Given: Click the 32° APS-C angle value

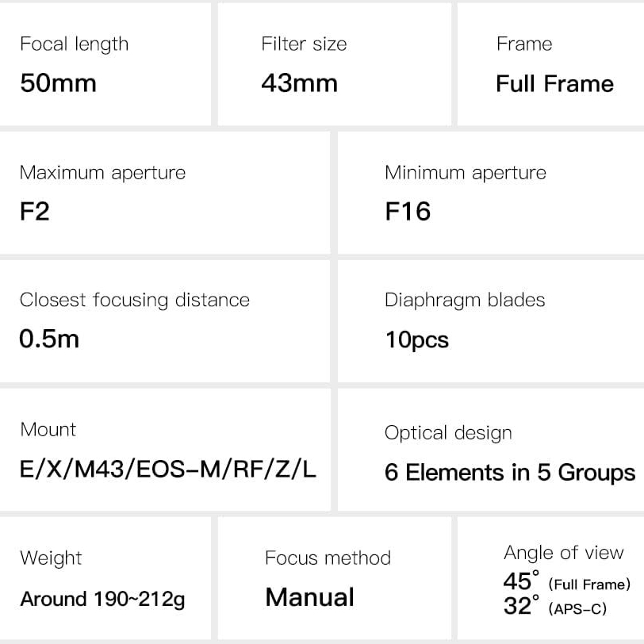Looking at the screenshot, I should [x=555, y=606].
